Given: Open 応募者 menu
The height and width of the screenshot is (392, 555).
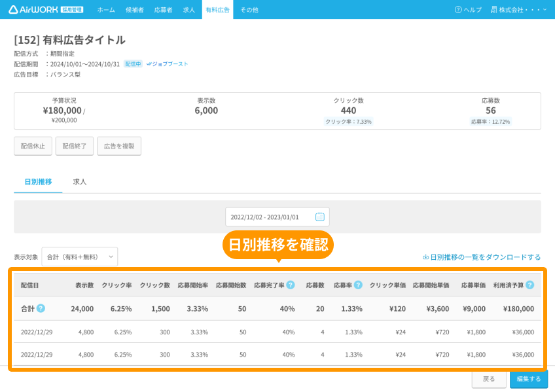Looking at the screenshot, I should tap(163, 10).
